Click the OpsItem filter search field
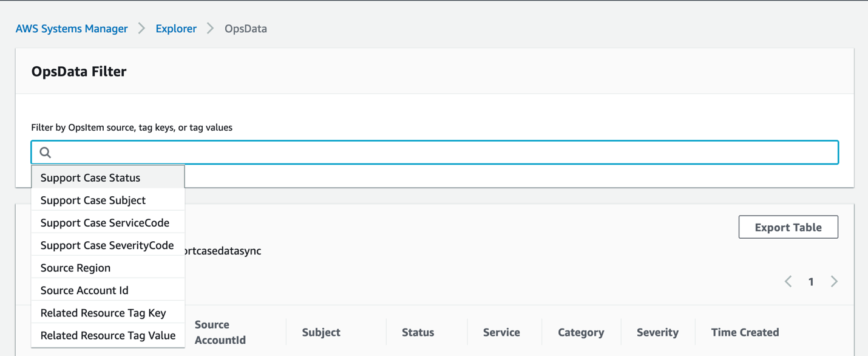The height and width of the screenshot is (356, 868). tap(425, 152)
